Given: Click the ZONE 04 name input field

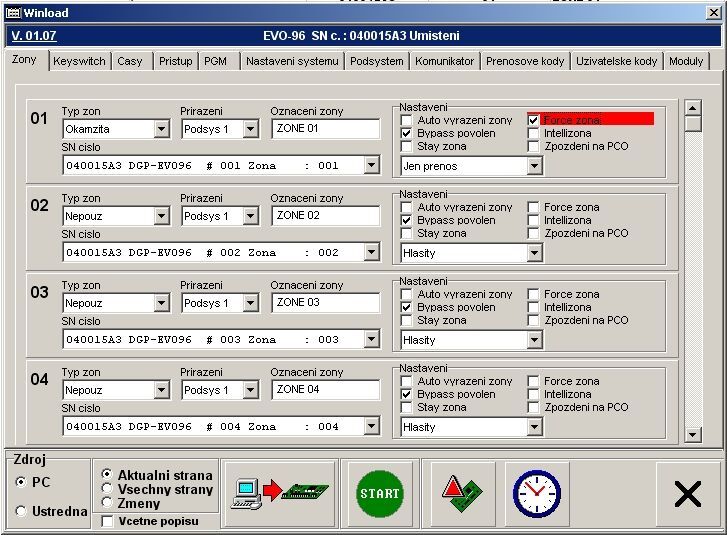Looking at the screenshot, I should pos(325,390).
